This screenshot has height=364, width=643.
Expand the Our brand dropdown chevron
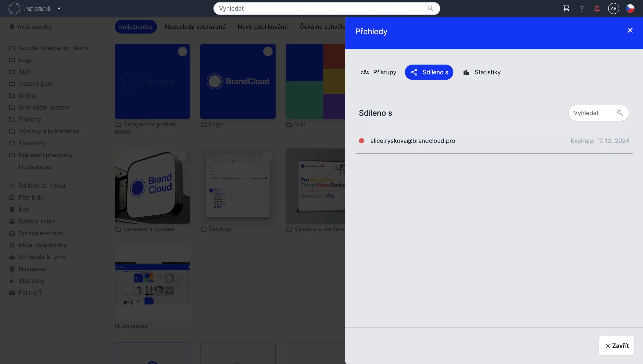[59, 8]
